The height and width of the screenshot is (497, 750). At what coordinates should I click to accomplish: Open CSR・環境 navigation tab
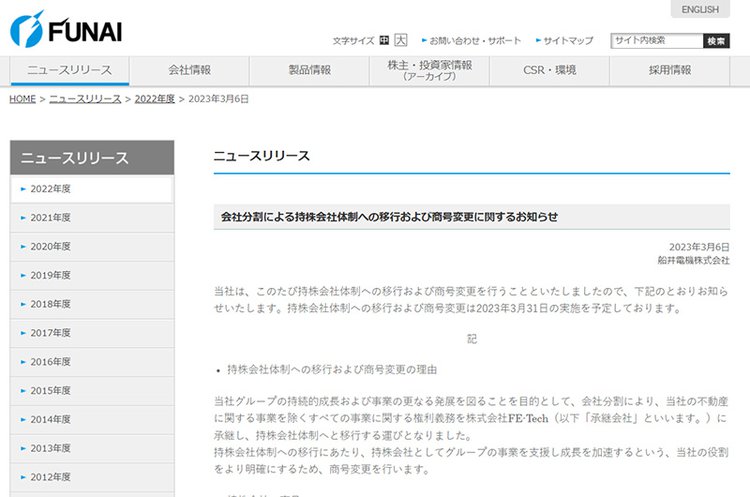tap(549, 70)
